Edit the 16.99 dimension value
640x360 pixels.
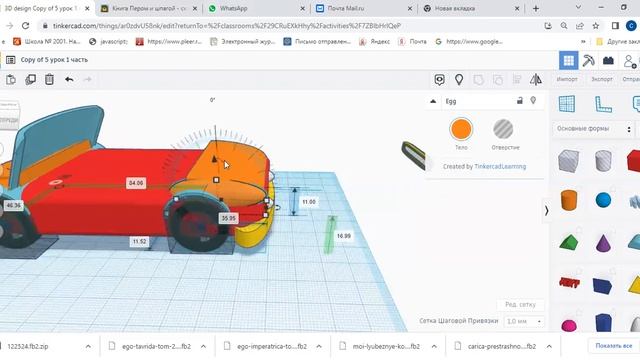tap(344, 236)
